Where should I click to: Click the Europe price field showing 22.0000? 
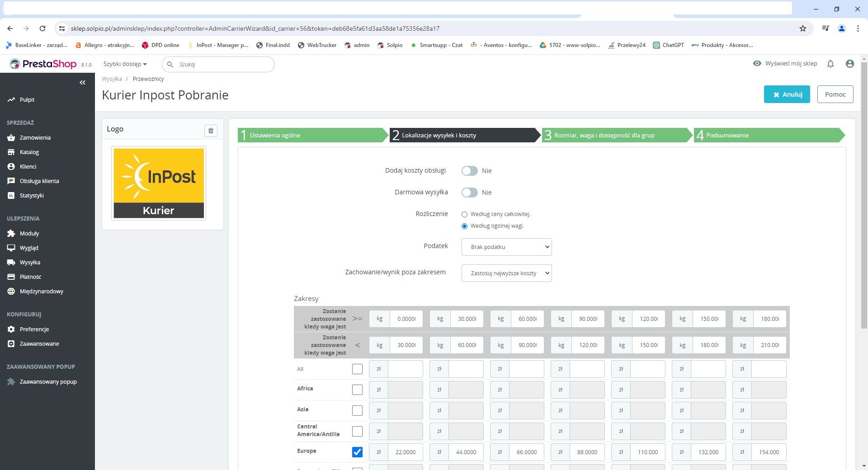tap(406, 452)
